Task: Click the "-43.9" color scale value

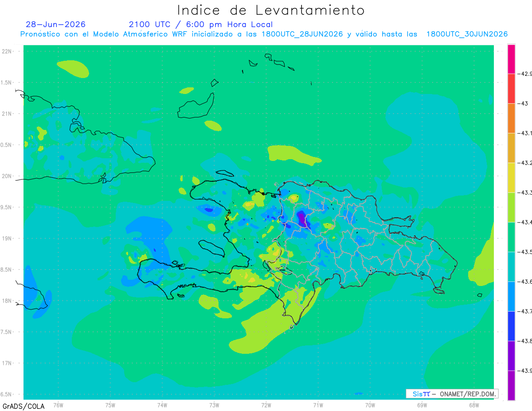Action: coord(525,371)
